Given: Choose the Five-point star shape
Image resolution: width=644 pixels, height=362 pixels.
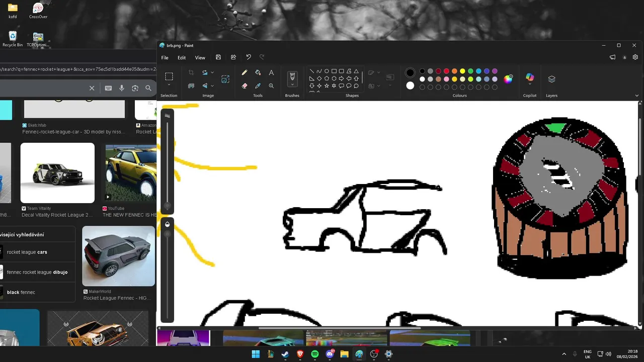Looking at the screenshot, I should click(x=327, y=86).
